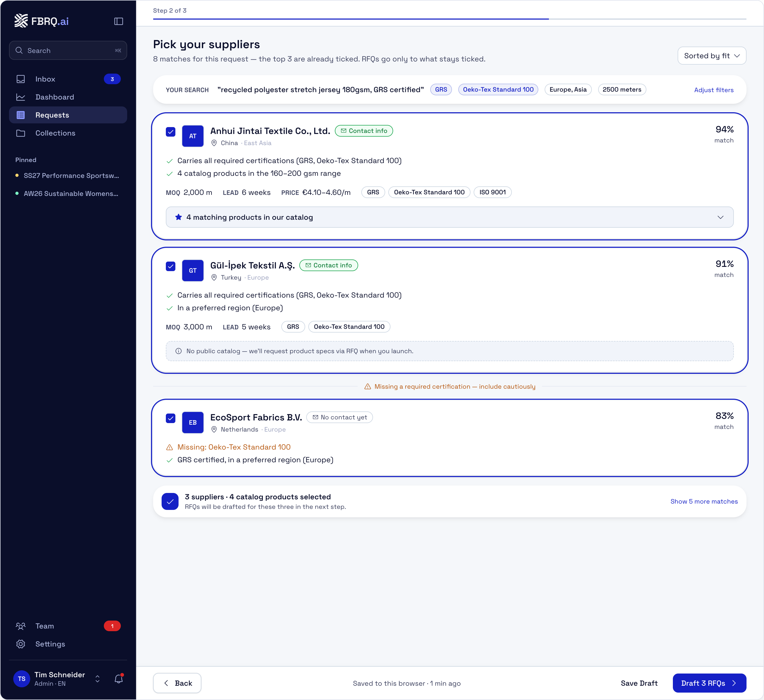Open Anhui Jintai Contact info badge
Screen dimensions: 764x700
tap(364, 131)
